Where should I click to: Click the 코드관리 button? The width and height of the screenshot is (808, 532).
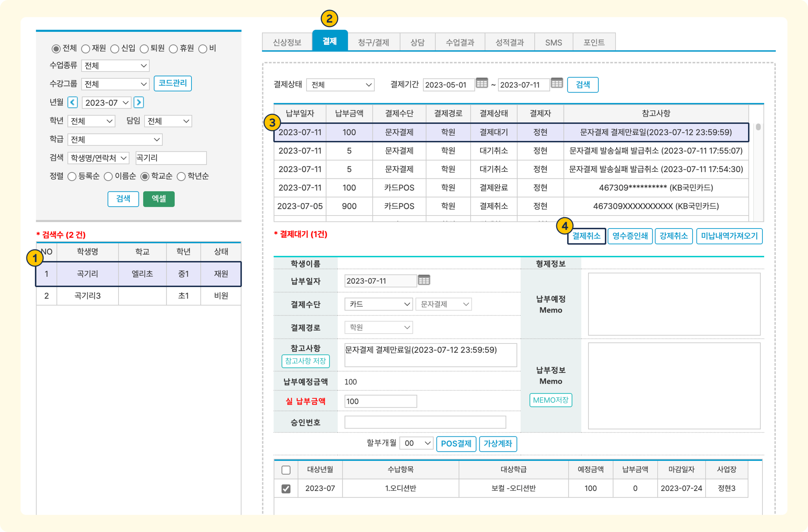coord(173,83)
